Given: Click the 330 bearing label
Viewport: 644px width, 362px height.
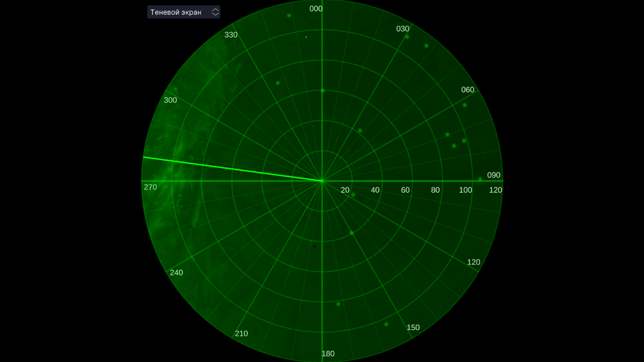Looking at the screenshot, I should tap(231, 35).
